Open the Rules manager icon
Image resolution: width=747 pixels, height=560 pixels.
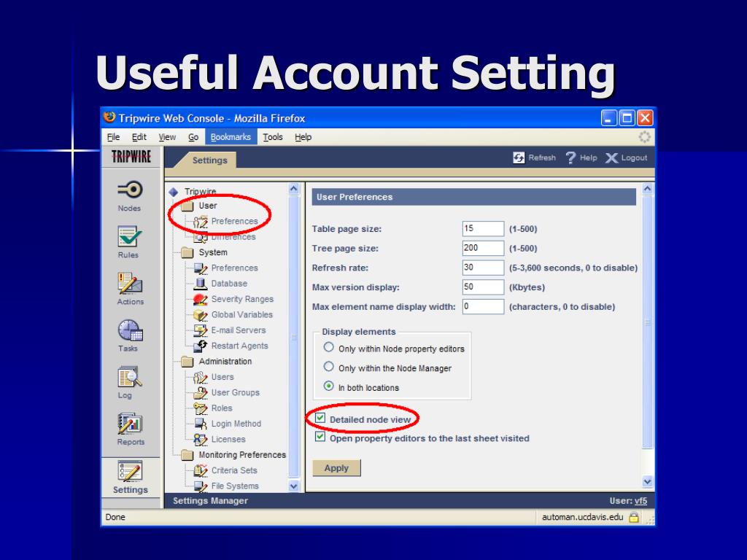[x=130, y=236]
